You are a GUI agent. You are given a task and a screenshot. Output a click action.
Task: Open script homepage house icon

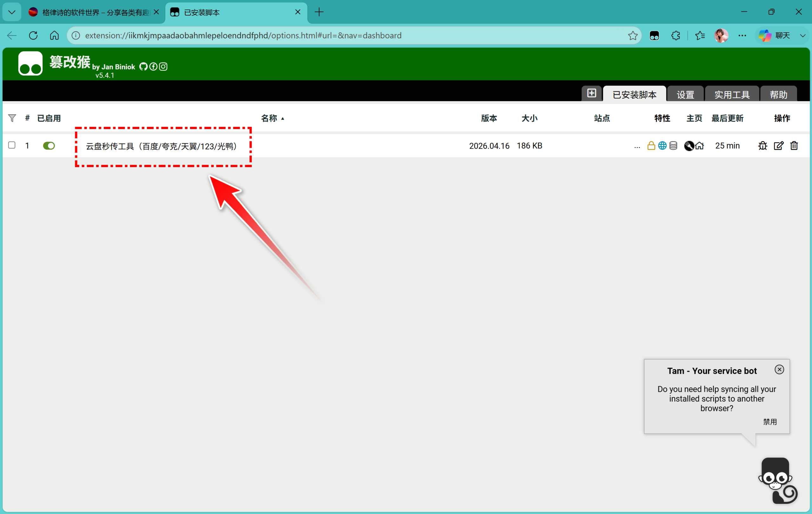point(700,146)
